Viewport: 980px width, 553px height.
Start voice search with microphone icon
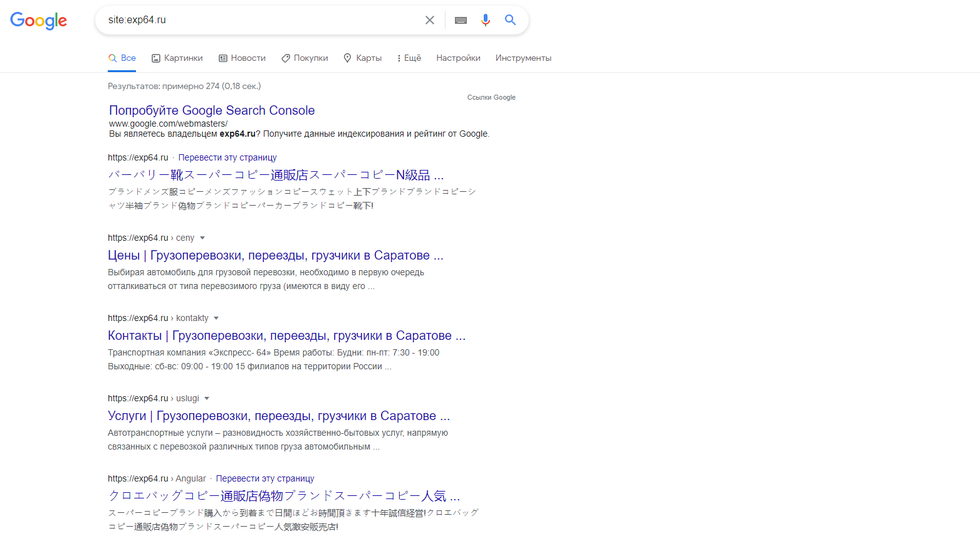(x=486, y=20)
